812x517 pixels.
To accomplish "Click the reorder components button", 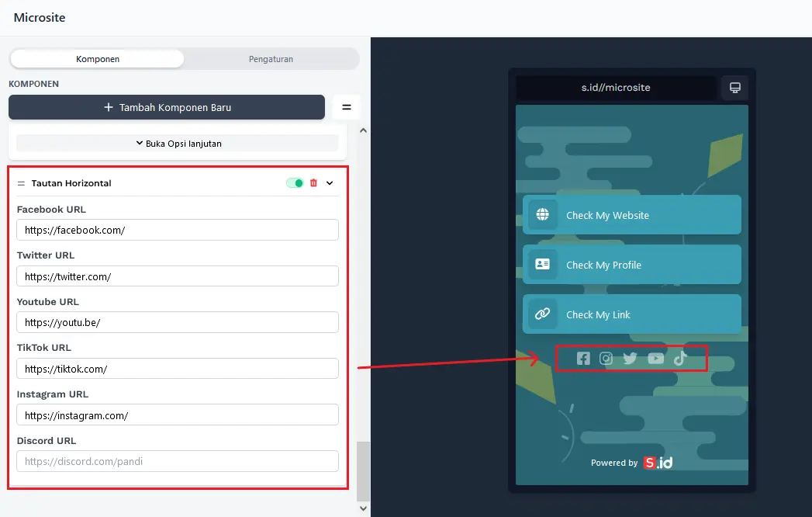I will (347, 107).
